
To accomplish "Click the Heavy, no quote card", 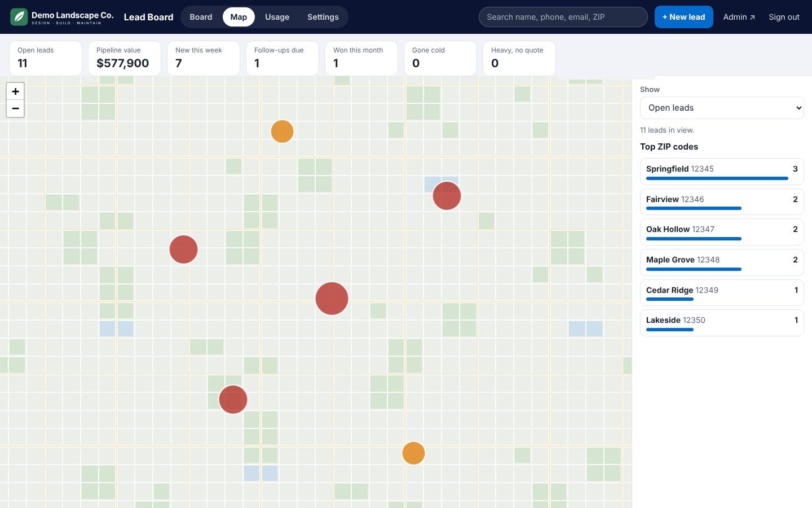I will tap(519, 58).
